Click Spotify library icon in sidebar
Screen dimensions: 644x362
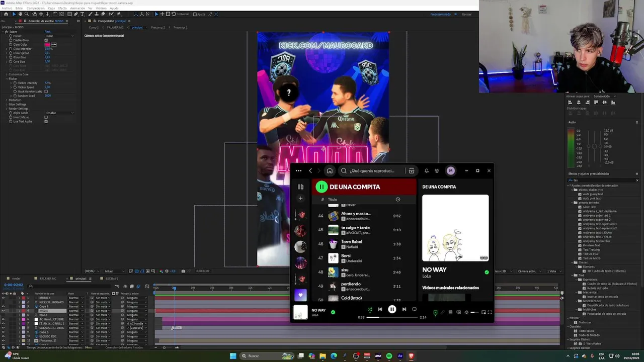300,187
